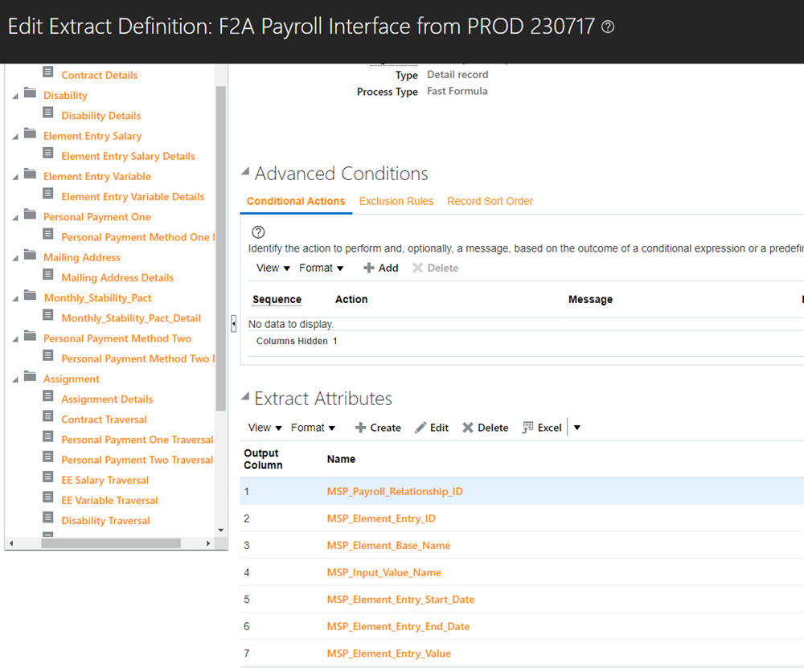Click the scroll-down arrow of the tree panel

221,530
